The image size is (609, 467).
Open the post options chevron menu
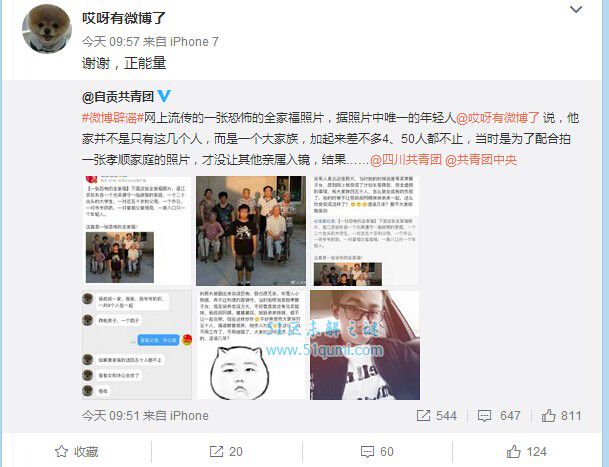pos(576,9)
